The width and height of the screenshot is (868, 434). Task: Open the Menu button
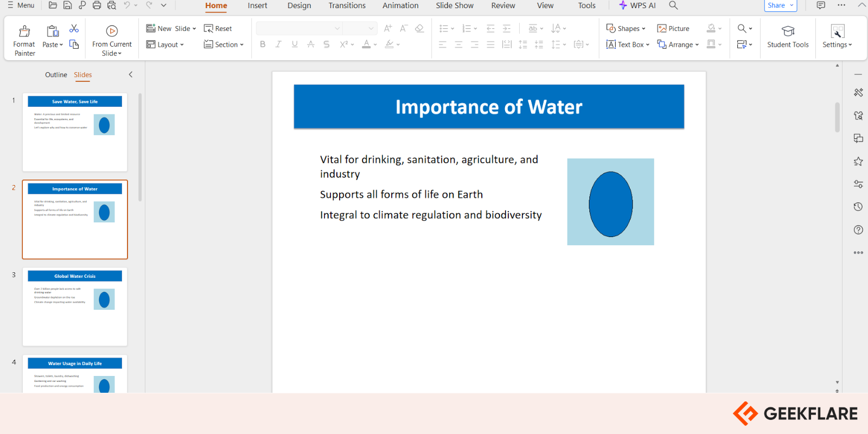point(21,5)
